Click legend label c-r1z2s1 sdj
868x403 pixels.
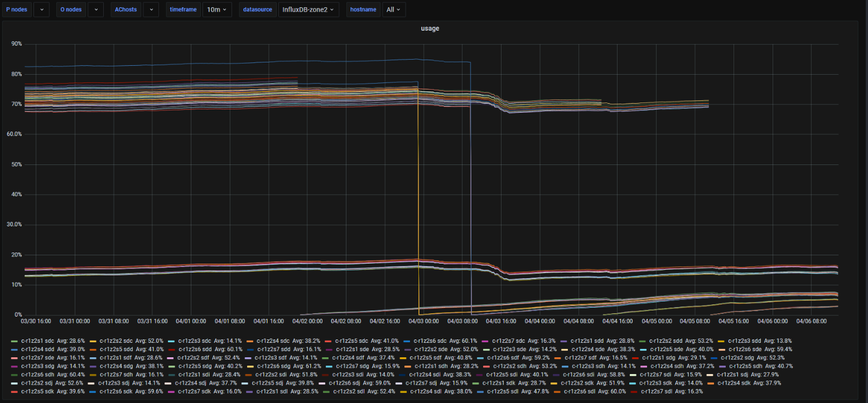coord(733,375)
